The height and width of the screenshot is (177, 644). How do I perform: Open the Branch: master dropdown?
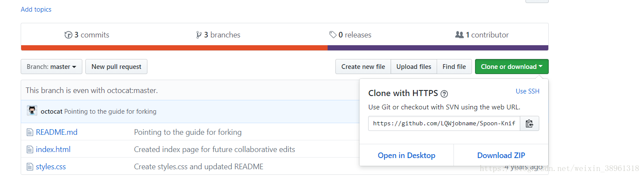point(51,67)
